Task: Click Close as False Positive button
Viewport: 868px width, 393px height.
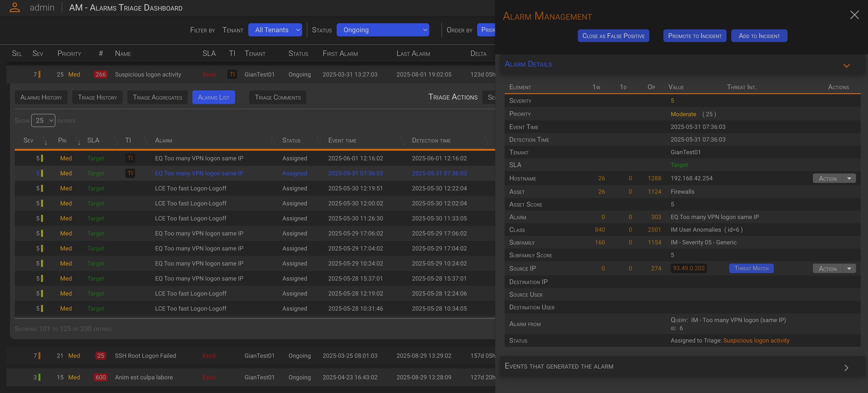Action: (x=613, y=36)
